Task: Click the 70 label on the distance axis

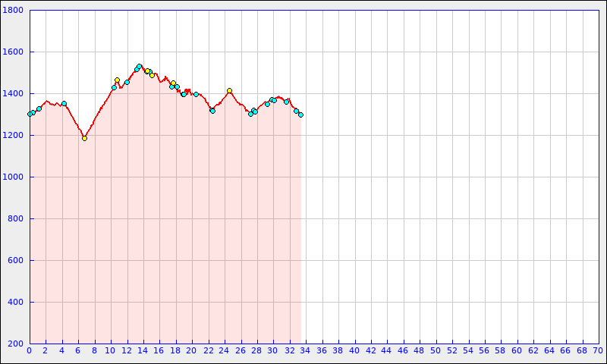Action: [x=598, y=351]
